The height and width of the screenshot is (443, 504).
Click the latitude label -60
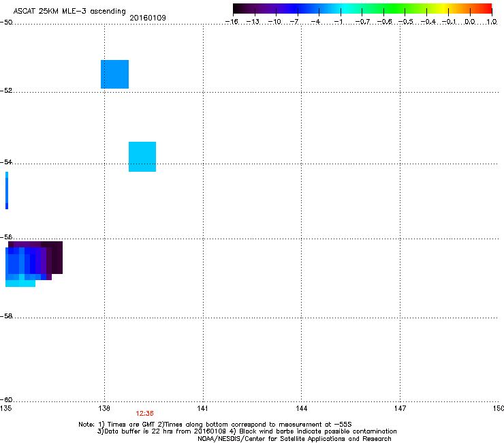point(6,399)
